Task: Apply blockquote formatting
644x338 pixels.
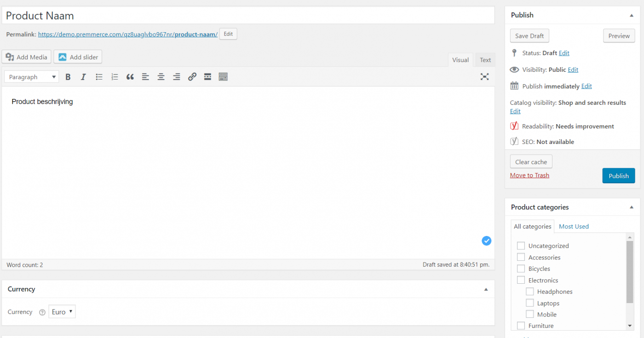Action: point(130,77)
